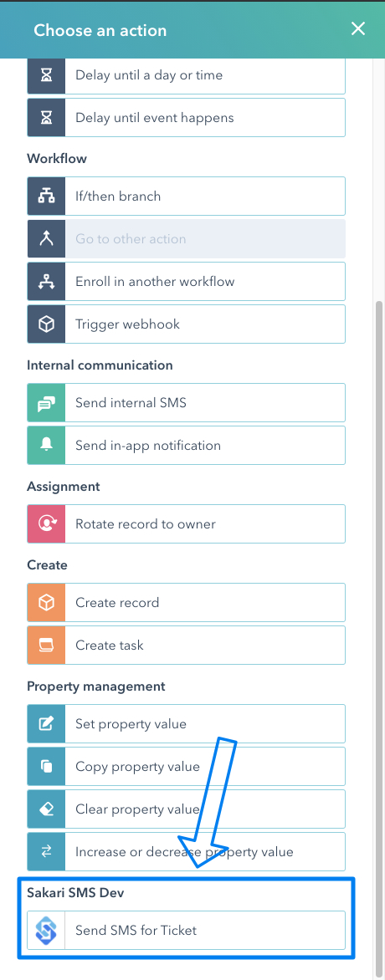Select the Copy property value action
The height and width of the screenshot is (980, 385).
pyautogui.click(x=186, y=766)
